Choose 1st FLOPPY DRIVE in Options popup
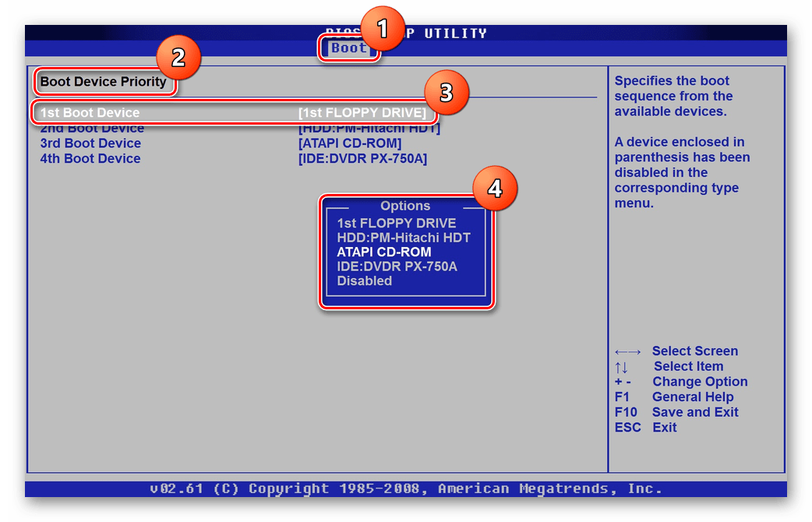The width and height of the screenshot is (812, 522). [x=396, y=224]
